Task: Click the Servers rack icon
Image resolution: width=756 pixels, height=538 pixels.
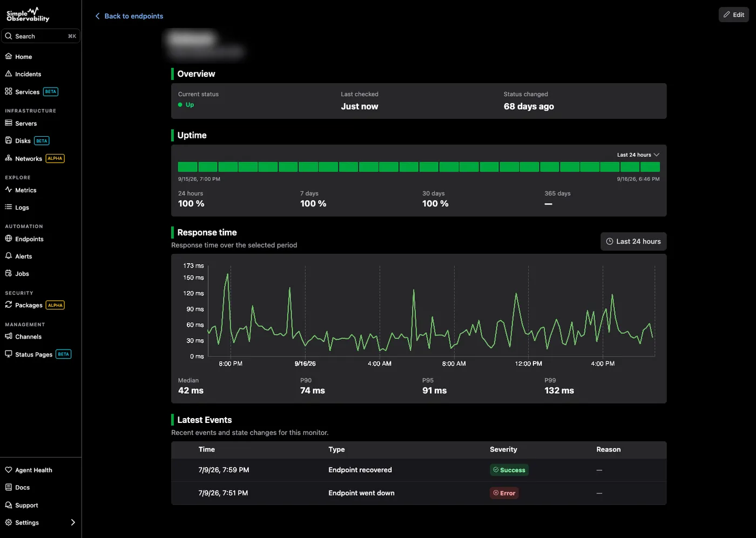Action: click(x=9, y=123)
